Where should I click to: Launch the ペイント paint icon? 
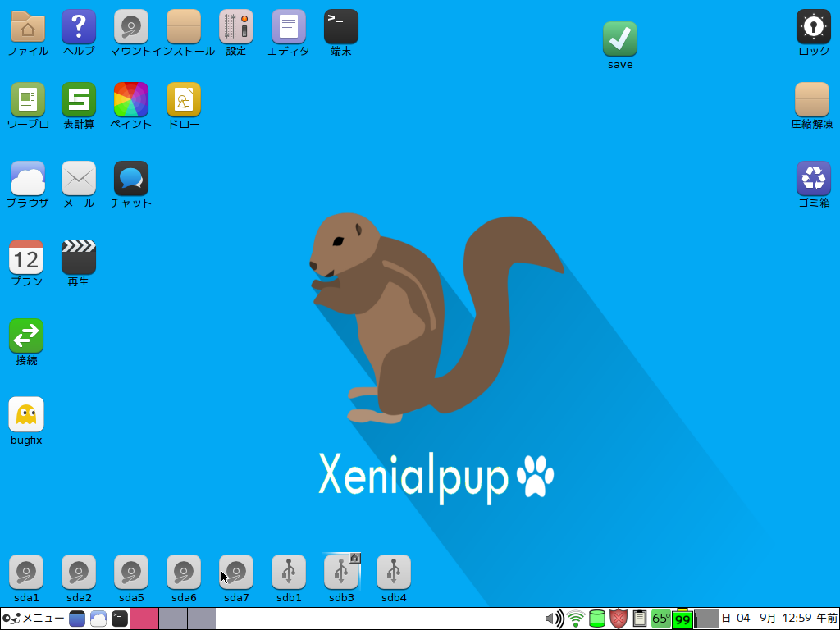[x=131, y=99]
